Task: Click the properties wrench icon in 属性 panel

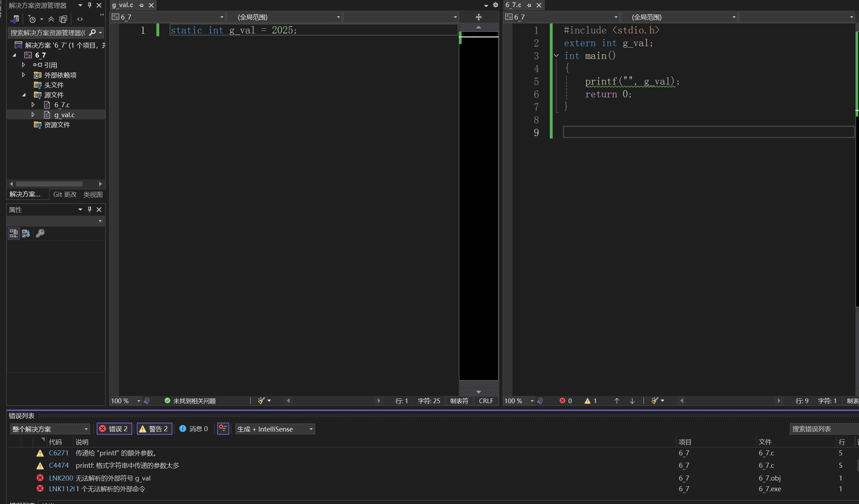Action: 40,233
